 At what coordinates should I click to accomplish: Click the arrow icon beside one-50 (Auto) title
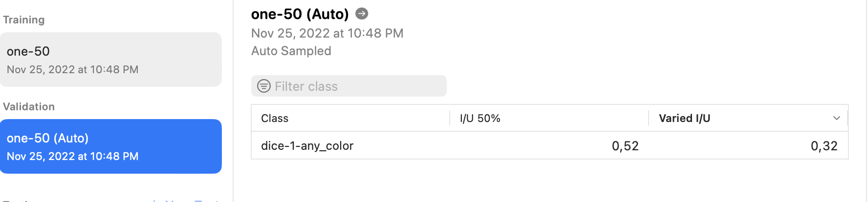tap(362, 14)
